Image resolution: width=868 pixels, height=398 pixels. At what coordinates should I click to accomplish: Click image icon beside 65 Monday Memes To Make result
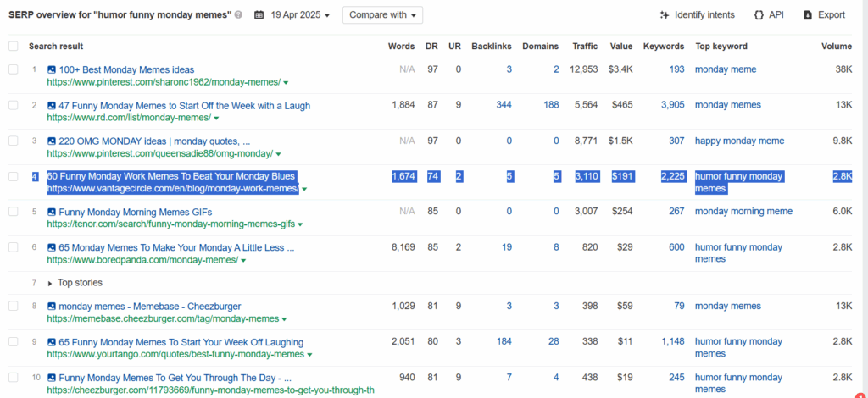coord(52,247)
